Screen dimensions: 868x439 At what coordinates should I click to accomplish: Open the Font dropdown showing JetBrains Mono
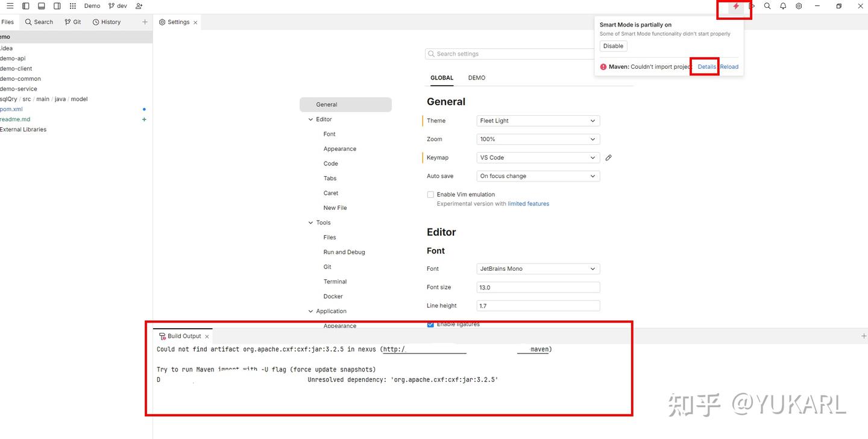tap(538, 269)
